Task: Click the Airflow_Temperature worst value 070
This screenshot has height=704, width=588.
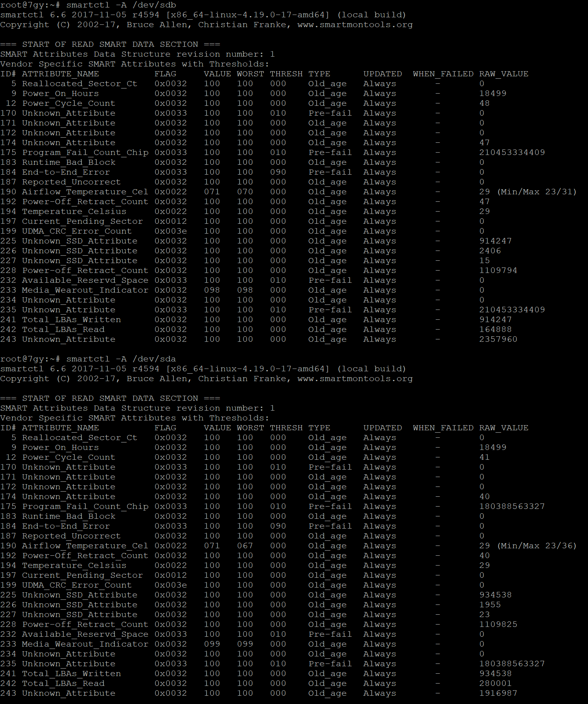Action: point(245,192)
